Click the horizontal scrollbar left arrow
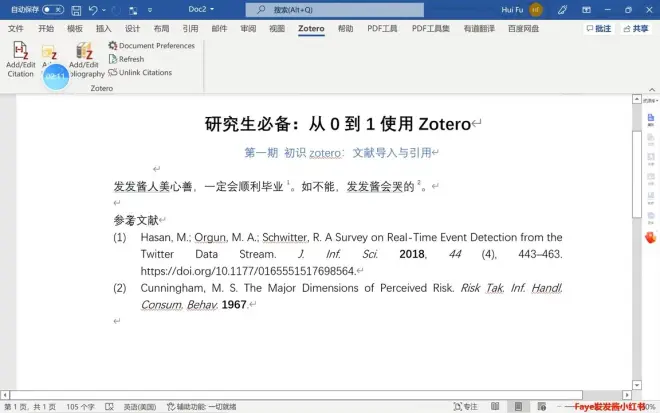 (5, 395)
